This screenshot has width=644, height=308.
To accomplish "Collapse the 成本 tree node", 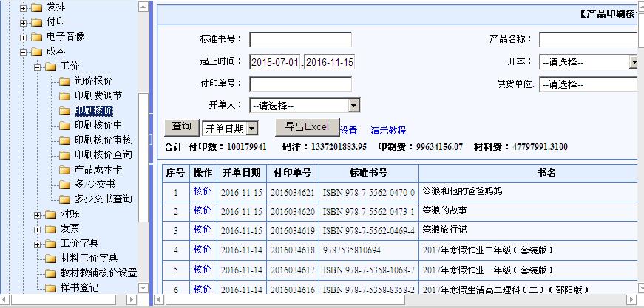I will tap(24, 52).
